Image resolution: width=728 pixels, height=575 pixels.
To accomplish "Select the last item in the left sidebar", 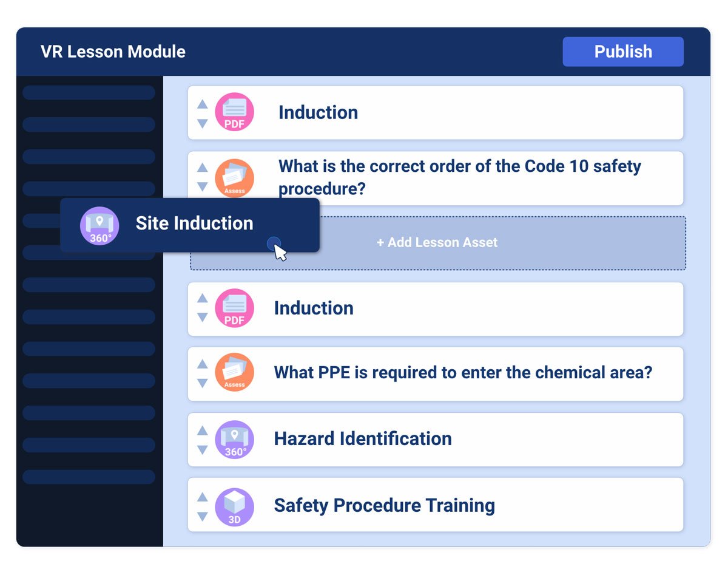I will point(89,477).
